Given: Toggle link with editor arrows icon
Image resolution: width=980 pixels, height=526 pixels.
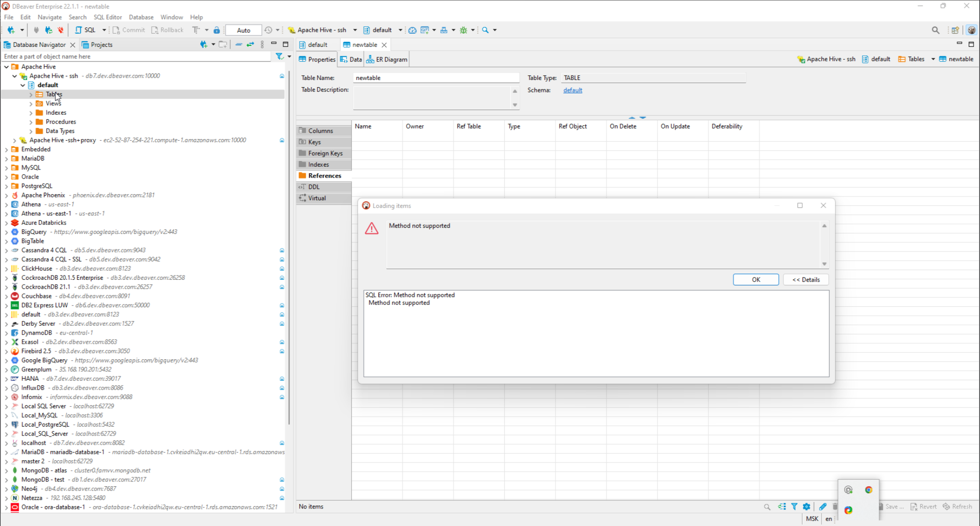Looking at the screenshot, I should coord(250,45).
